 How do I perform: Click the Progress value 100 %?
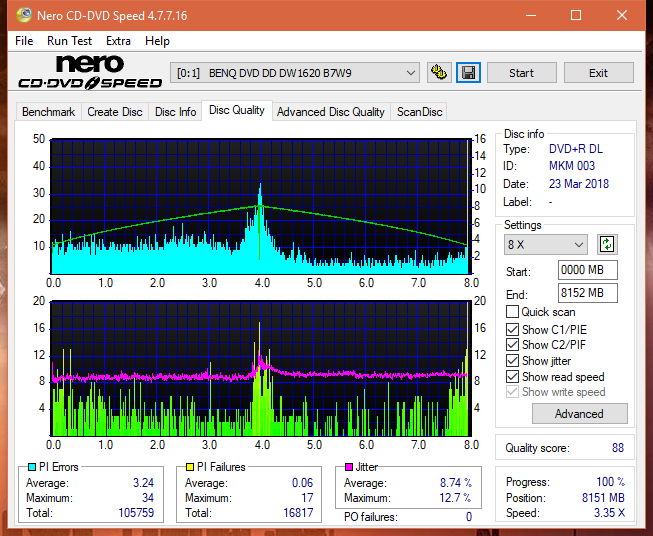coord(611,482)
